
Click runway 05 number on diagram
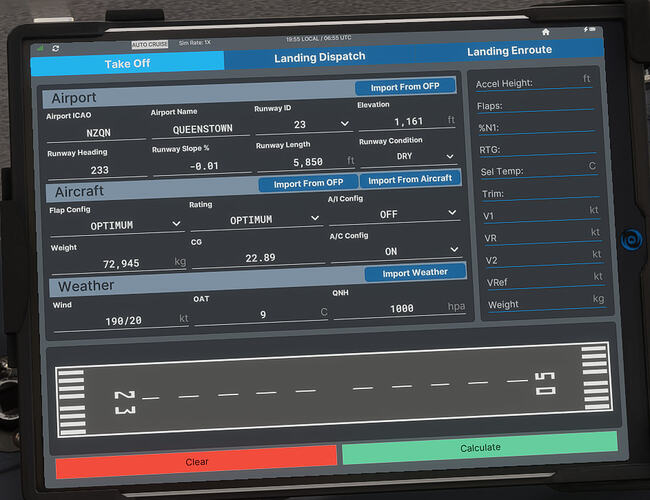[x=545, y=383]
